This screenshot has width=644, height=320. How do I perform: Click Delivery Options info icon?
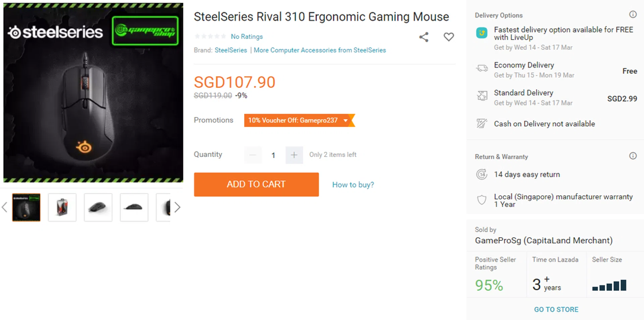click(x=633, y=14)
